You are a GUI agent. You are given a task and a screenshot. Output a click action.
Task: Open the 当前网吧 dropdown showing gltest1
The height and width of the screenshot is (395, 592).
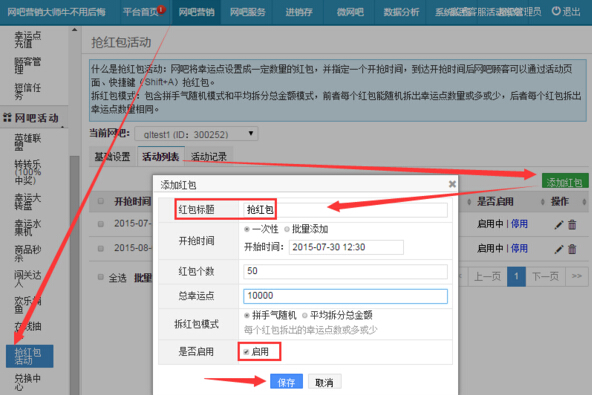coord(196,134)
